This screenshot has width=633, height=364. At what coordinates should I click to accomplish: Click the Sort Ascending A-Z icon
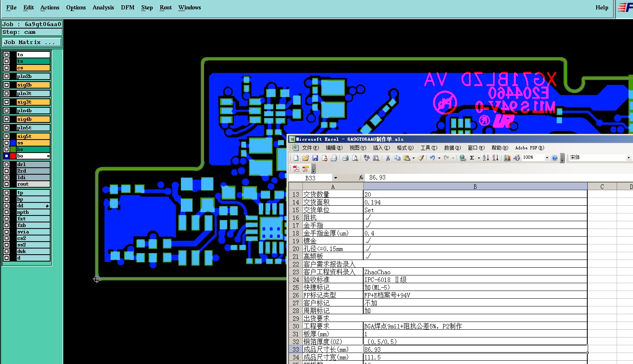(486, 158)
